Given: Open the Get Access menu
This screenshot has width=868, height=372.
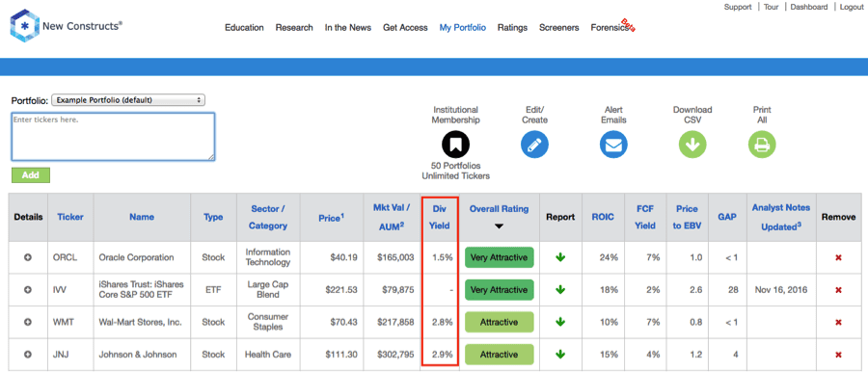Looking at the screenshot, I should (x=405, y=28).
